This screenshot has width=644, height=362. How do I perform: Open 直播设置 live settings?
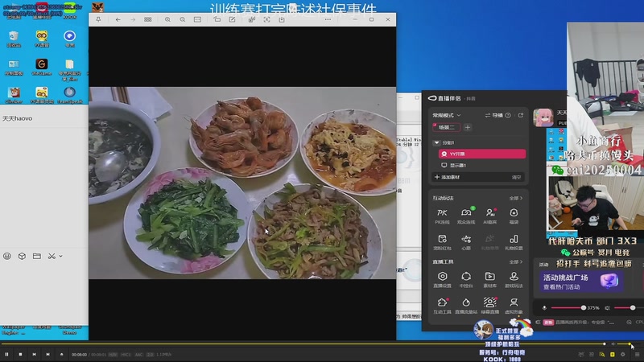(442, 279)
